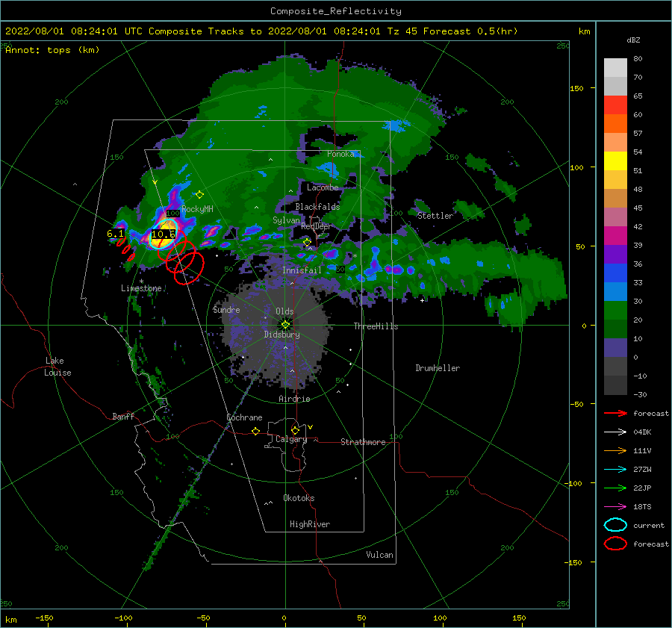Select the RockyMH label
The image size is (672, 628).
click(197, 209)
